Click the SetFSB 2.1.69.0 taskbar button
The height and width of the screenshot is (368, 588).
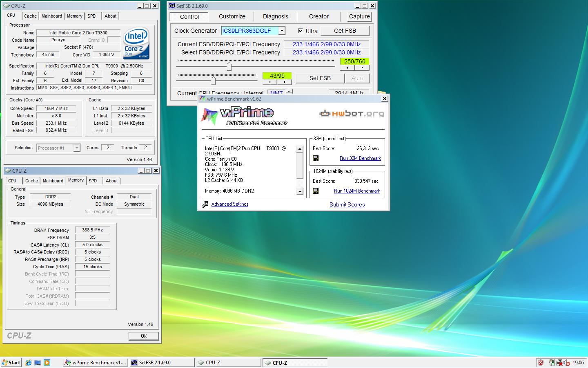pyautogui.click(x=162, y=362)
